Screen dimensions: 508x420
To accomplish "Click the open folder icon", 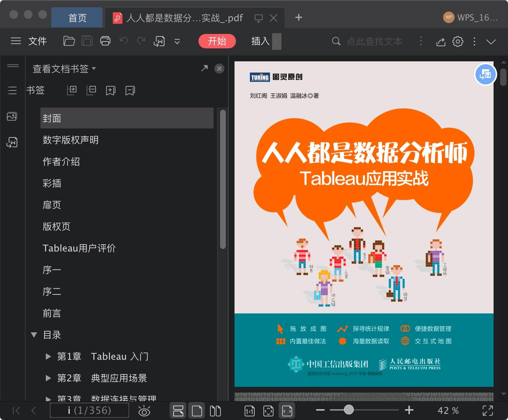I will coord(69,41).
